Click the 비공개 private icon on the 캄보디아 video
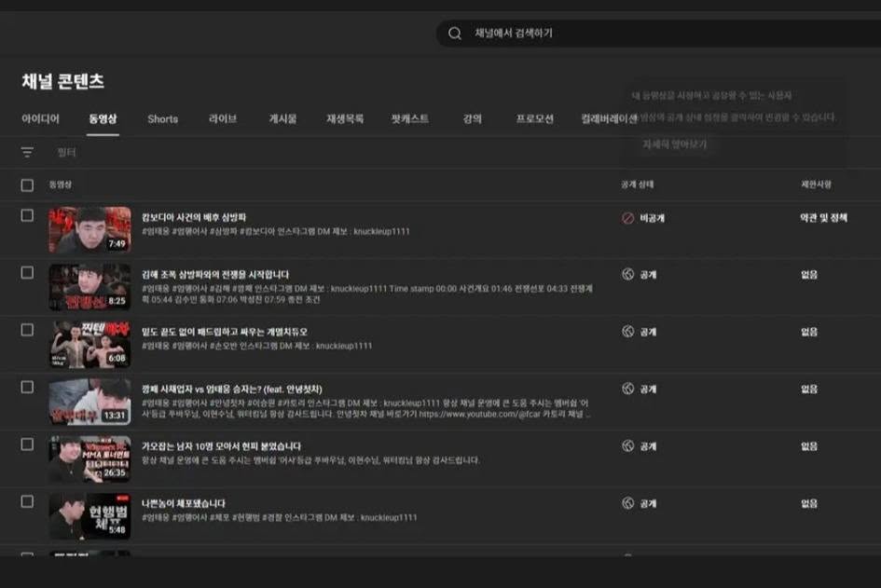Viewport: 881px width, 588px height. pos(627,218)
